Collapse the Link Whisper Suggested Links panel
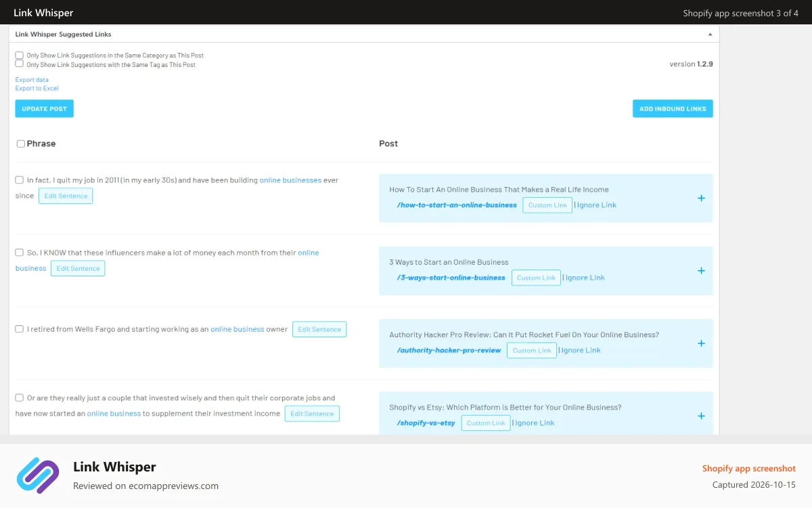This screenshot has height=508, width=812. pyautogui.click(x=710, y=34)
